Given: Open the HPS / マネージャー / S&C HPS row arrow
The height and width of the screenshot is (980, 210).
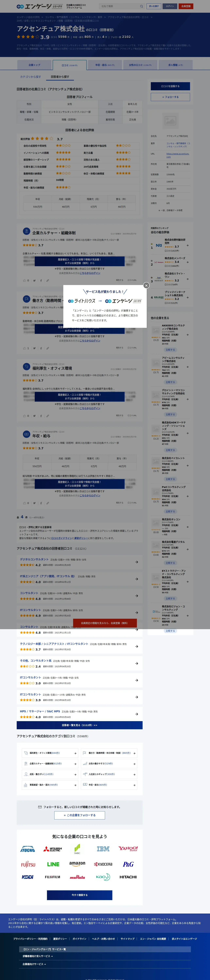Looking at the screenshot, I should coord(137,714).
